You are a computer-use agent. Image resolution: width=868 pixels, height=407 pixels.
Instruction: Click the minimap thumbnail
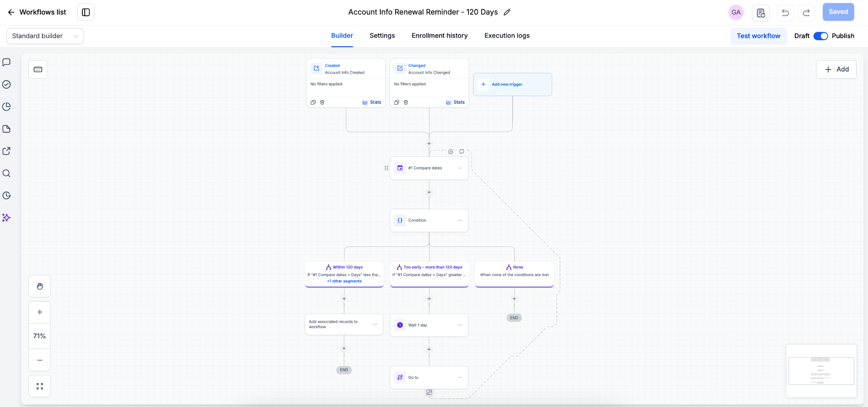click(821, 371)
